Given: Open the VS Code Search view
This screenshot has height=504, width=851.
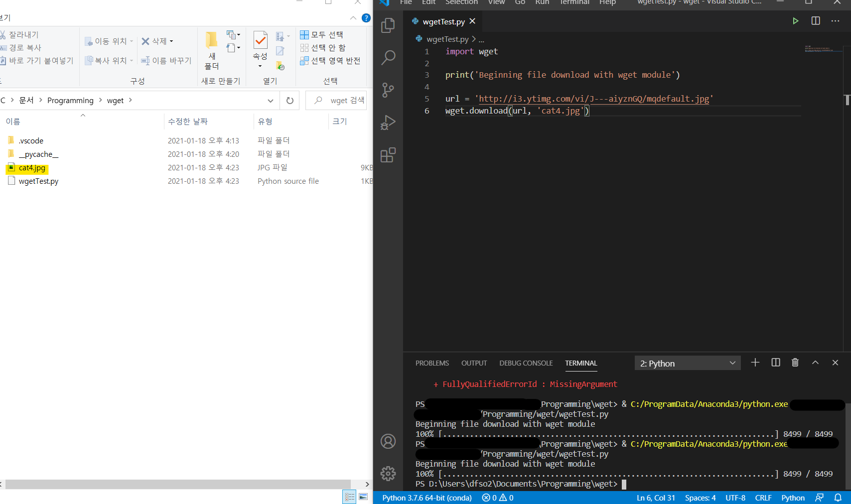Looking at the screenshot, I should (x=388, y=58).
